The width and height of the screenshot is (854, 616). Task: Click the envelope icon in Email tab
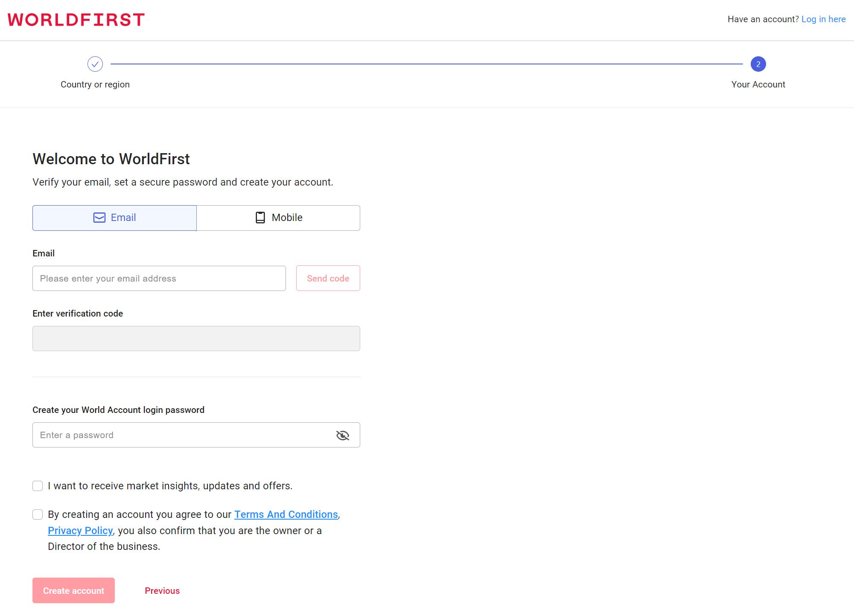pos(99,218)
